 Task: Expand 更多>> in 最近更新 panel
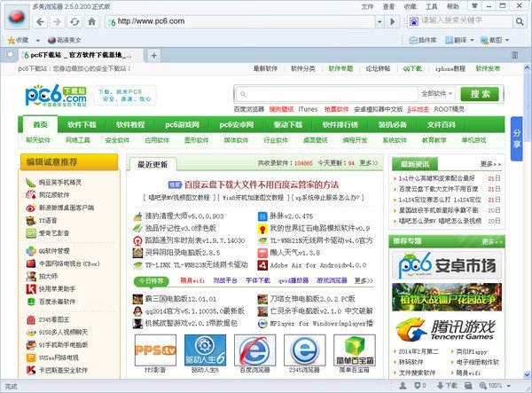[369, 163]
